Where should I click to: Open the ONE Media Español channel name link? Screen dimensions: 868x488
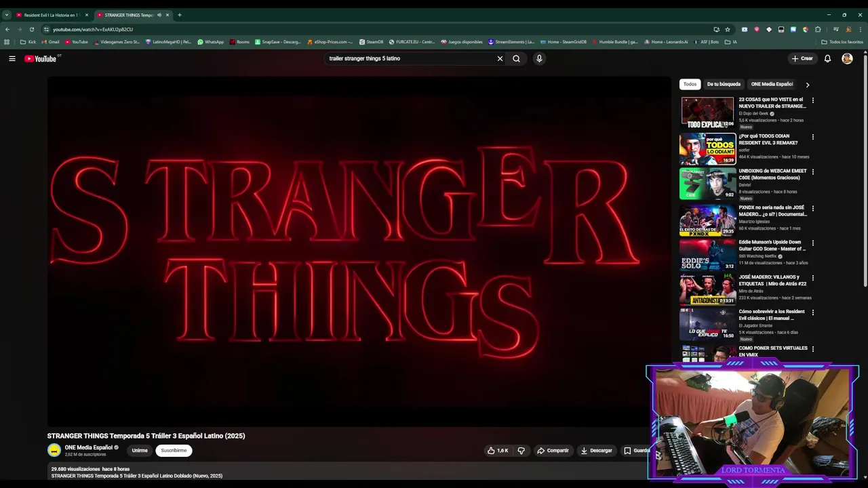pos(88,447)
